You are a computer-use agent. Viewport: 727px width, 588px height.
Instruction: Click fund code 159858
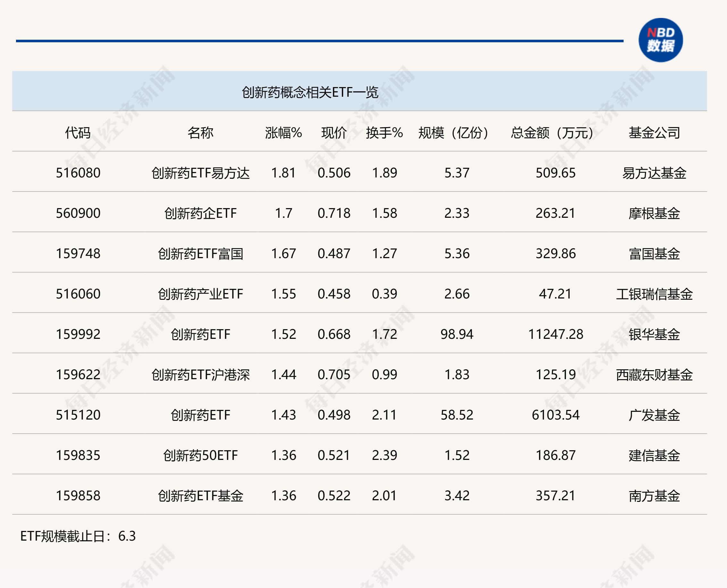coord(78,495)
